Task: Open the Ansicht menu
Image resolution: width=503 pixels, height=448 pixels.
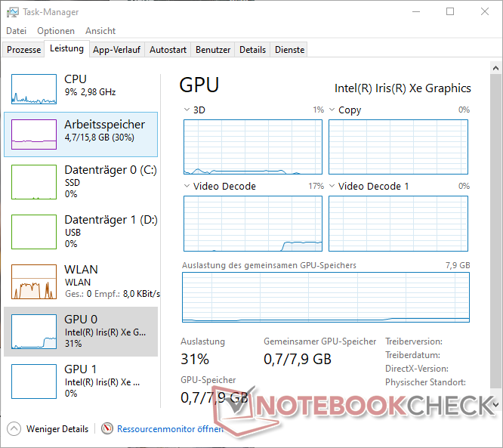Action: coord(100,31)
